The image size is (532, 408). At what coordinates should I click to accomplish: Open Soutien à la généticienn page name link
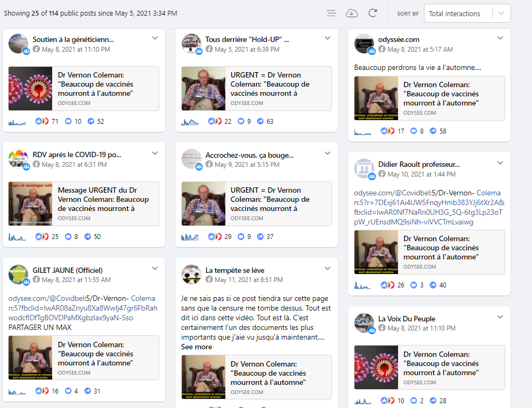[x=73, y=39]
